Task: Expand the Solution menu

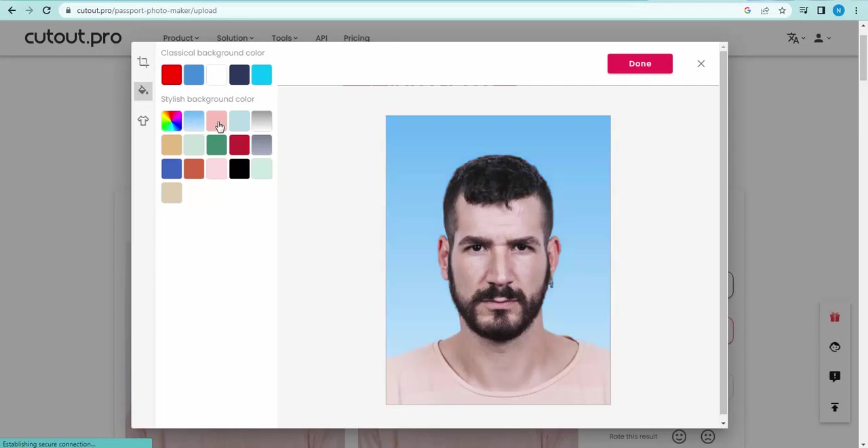Action: (234, 38)
